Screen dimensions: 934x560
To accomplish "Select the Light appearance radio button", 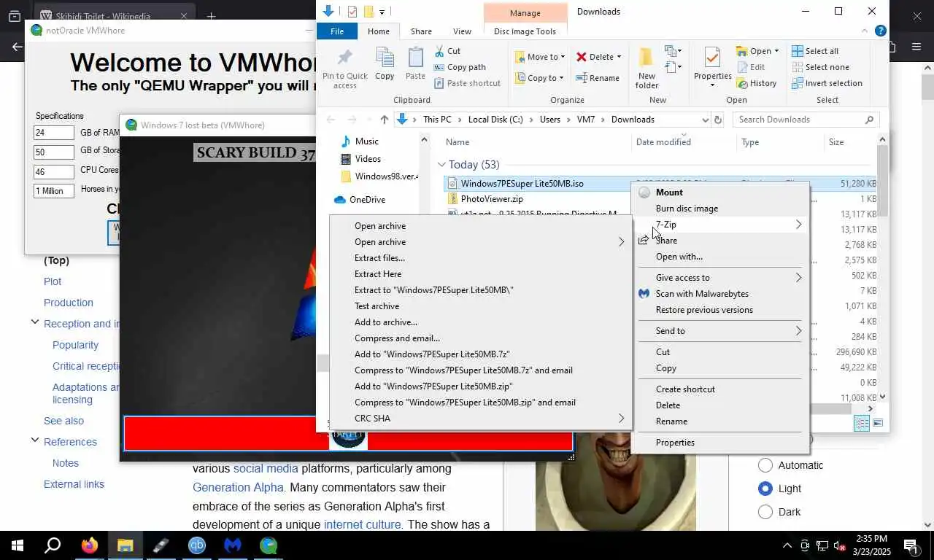I will (765, 489).
